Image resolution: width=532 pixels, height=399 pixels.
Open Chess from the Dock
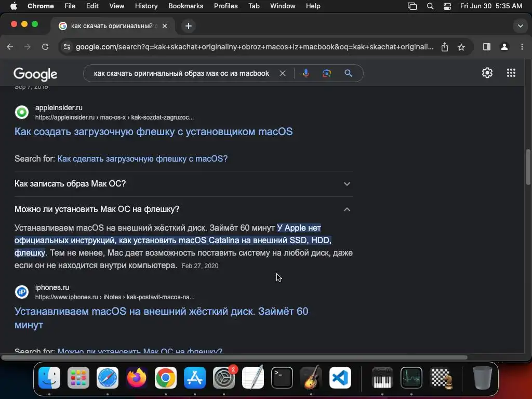click(441, 378)
